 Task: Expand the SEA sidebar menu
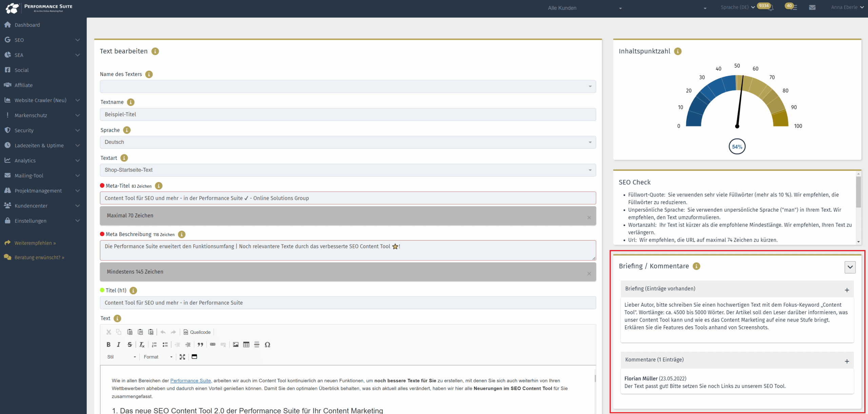pos(43,55)
